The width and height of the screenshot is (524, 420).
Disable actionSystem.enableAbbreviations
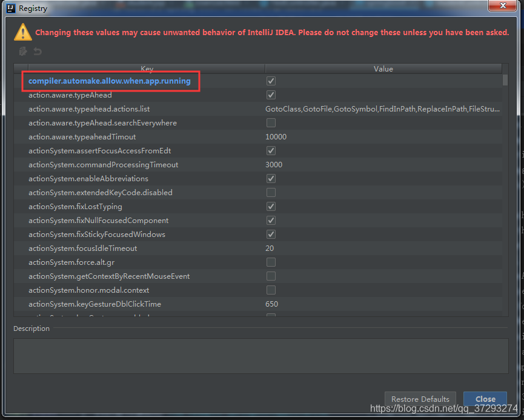270,178
